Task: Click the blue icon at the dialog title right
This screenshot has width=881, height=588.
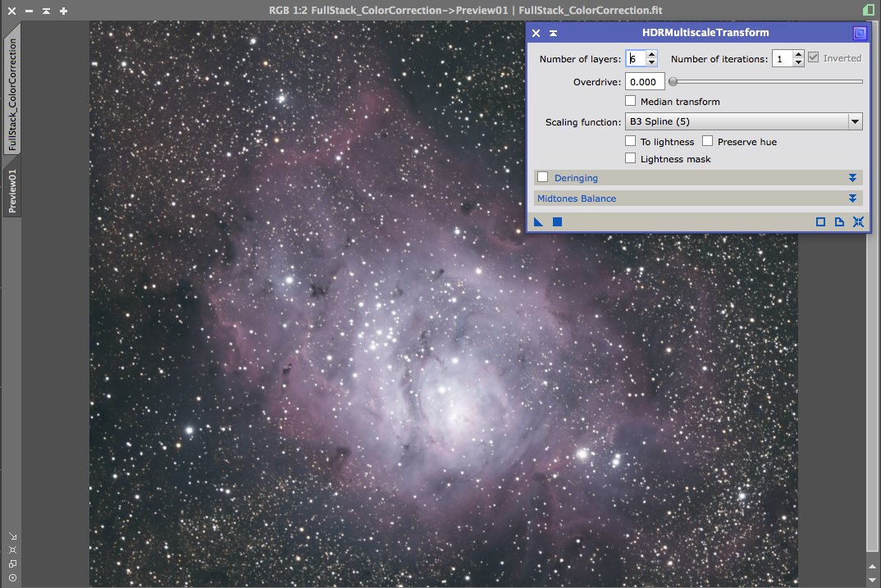Action: pyautogui.click(x=860, y=33)
